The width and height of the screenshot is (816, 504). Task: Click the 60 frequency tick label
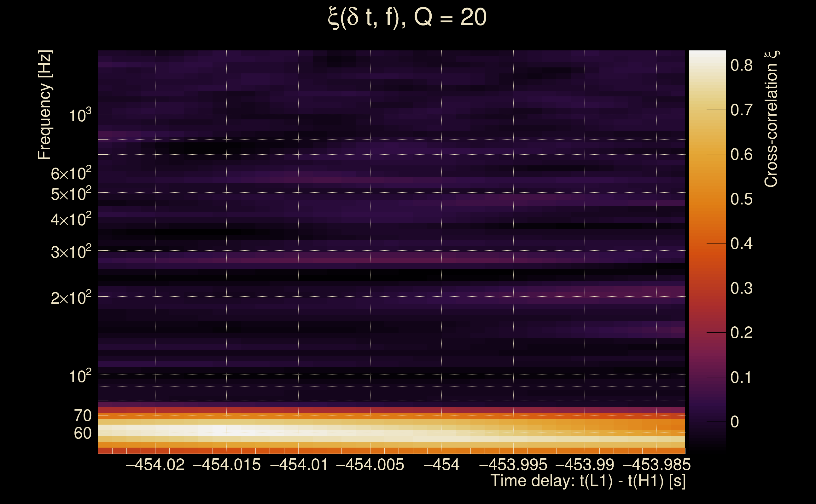82,433
